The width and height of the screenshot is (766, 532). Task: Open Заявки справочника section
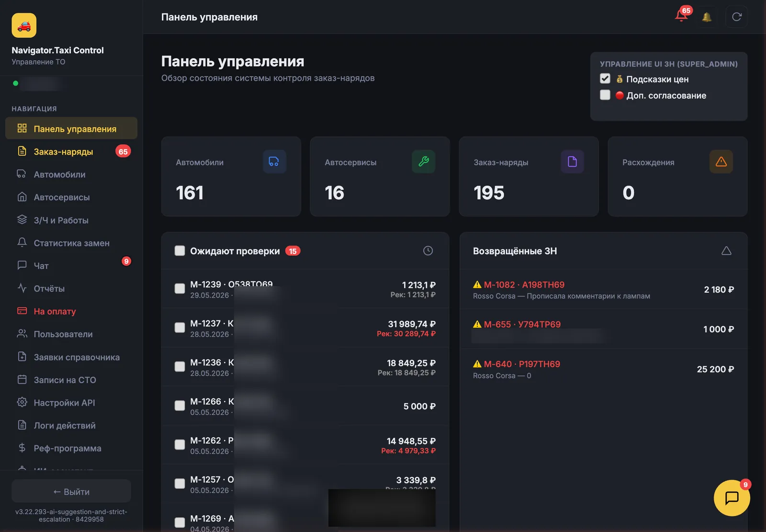71,357
